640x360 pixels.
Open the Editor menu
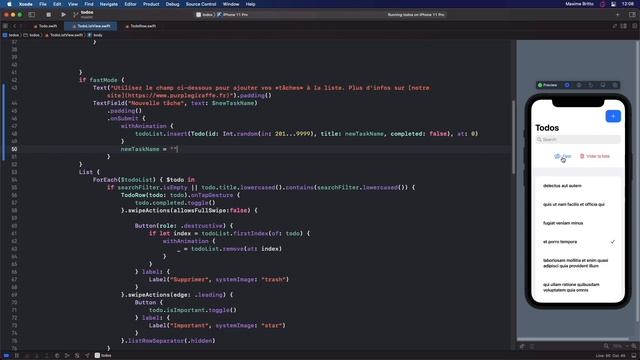131,4
